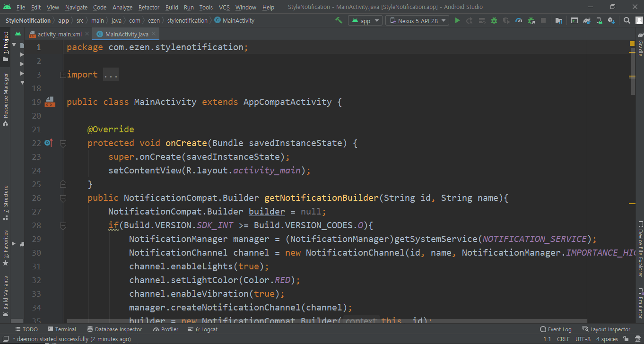Run the app with code coverage
The width and height of the screenshot is (644, 344).
click(x=506, y=20)
